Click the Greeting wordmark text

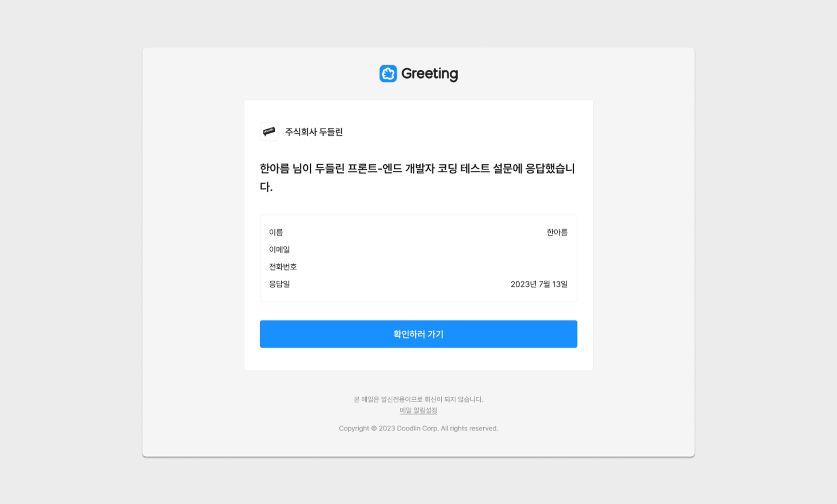429,73
